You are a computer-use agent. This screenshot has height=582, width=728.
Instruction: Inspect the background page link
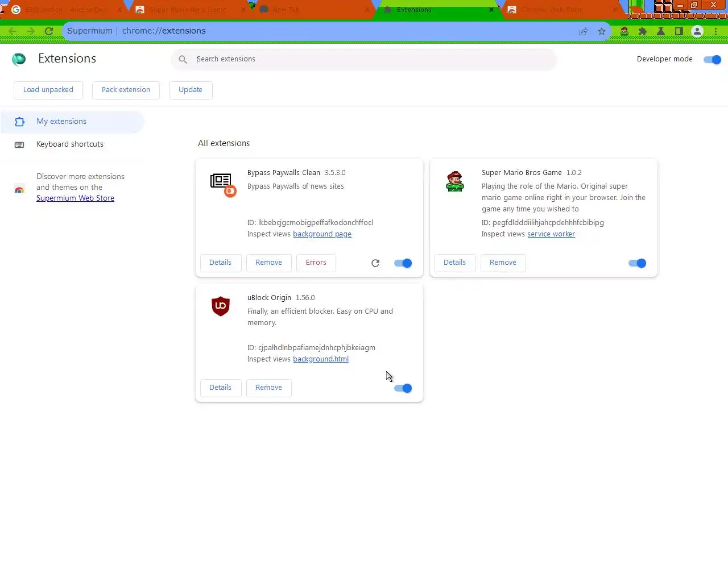tap(322, 234)
